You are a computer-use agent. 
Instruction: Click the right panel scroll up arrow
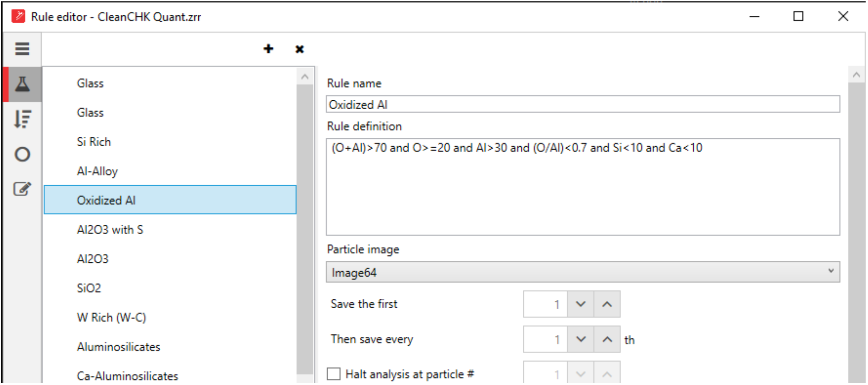[x=856, y=75]
